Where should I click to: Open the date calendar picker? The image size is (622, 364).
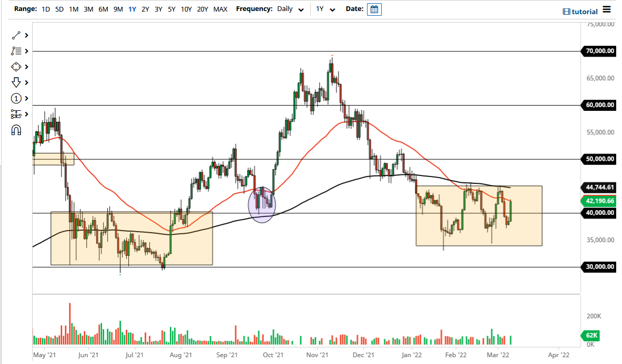tap(374, 9)
